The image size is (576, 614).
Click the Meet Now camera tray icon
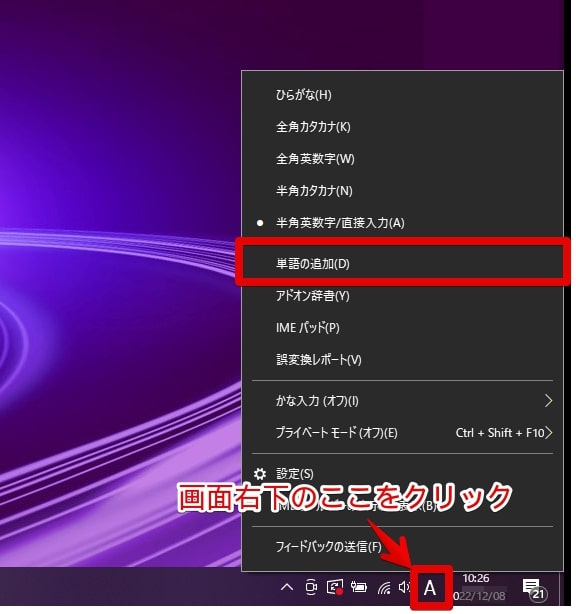311,587
